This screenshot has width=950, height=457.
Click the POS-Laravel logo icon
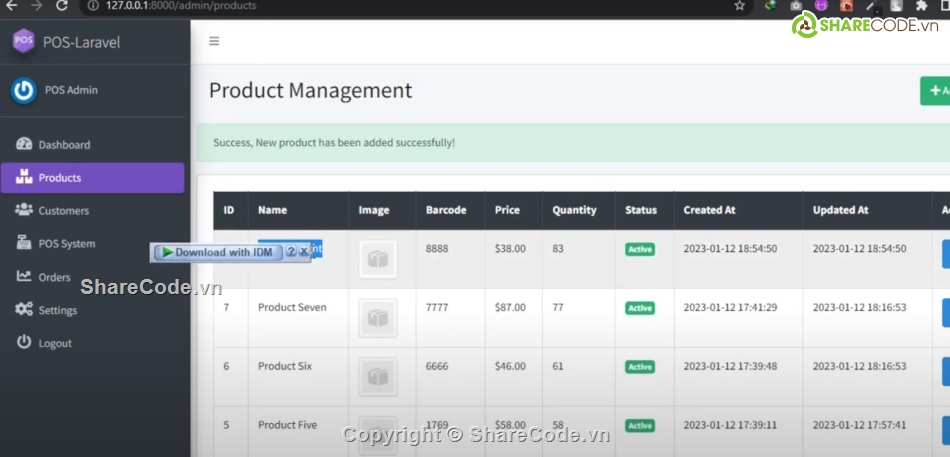(x=23, y=42)
